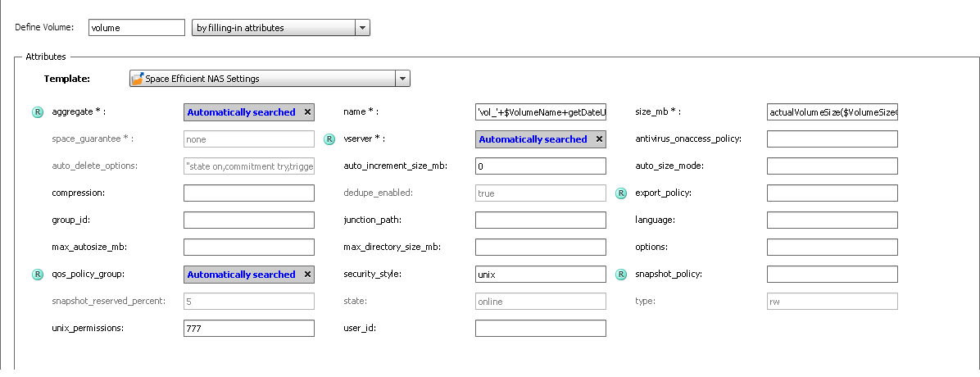The width and height of the screenshot is (980, 377).
Task: Click the auto_increment_size_mb field
Action: click(541, 166)
